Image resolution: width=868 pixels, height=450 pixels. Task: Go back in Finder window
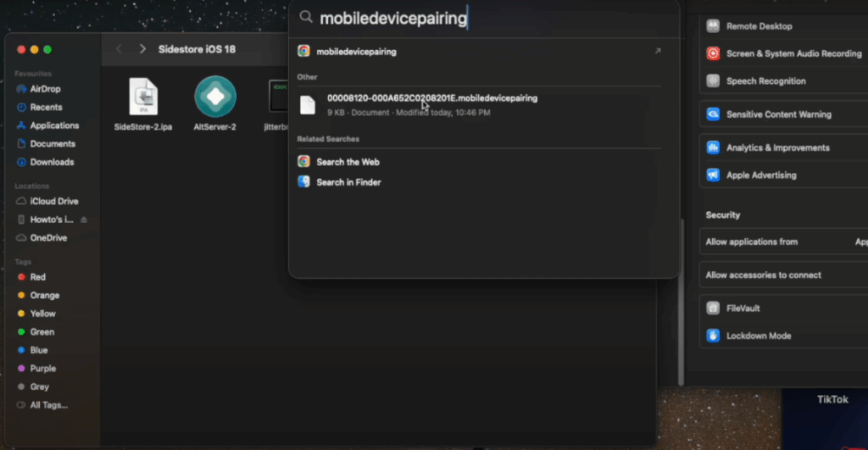(119, 49)
